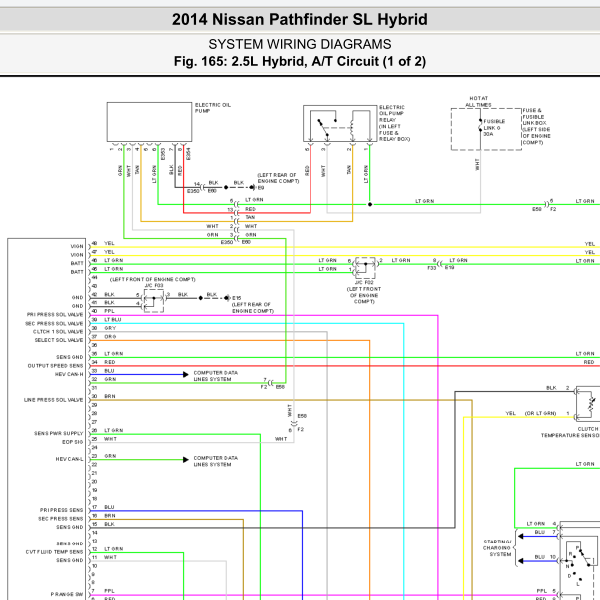Click the "ELECTRIC OIL PUMP" component label
The image size is (600, 600).
(x=213, y=108)
